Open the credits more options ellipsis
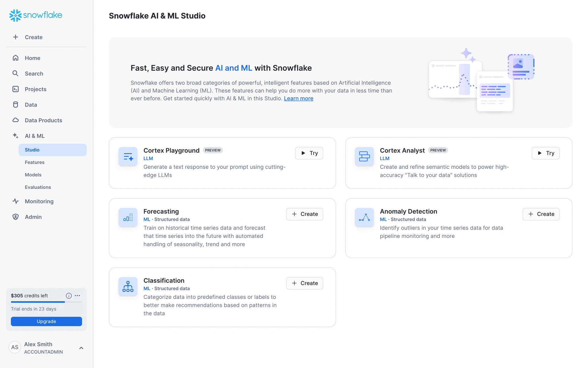588x368 pixels. 77,296
